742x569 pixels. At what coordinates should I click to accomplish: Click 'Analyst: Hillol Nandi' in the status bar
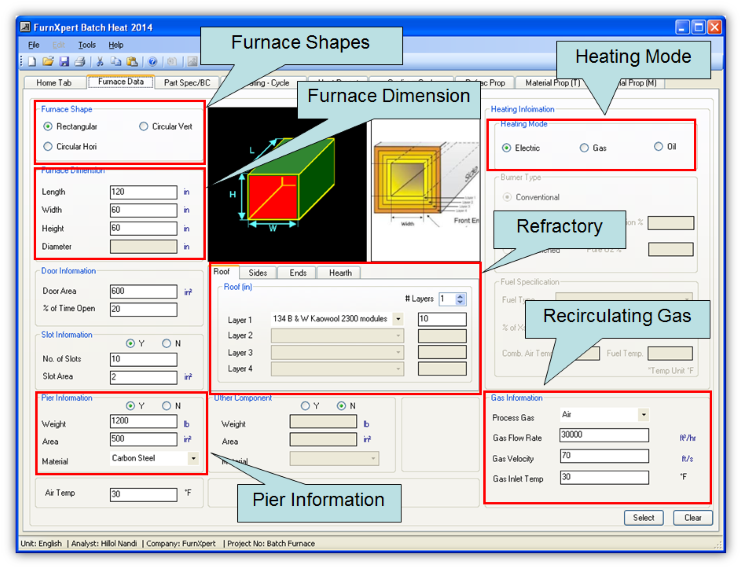coord(104,543)
